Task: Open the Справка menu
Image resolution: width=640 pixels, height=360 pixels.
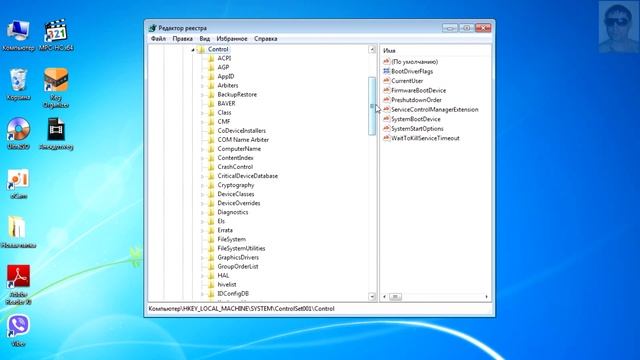Action: click(x=266, y=38)
